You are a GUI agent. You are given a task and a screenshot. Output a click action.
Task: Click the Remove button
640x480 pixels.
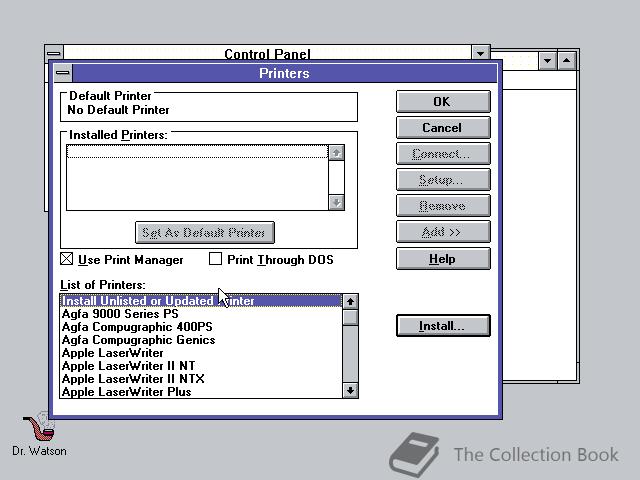(443, 206)
